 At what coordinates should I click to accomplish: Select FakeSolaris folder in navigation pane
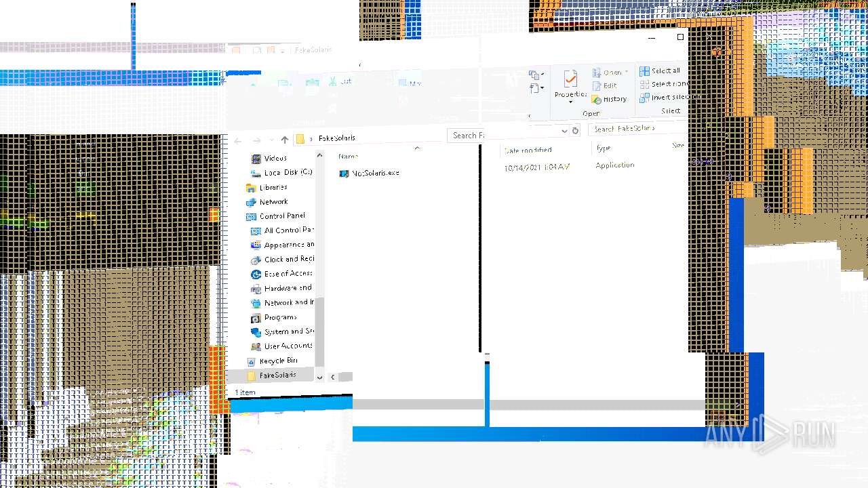(271, 375)
